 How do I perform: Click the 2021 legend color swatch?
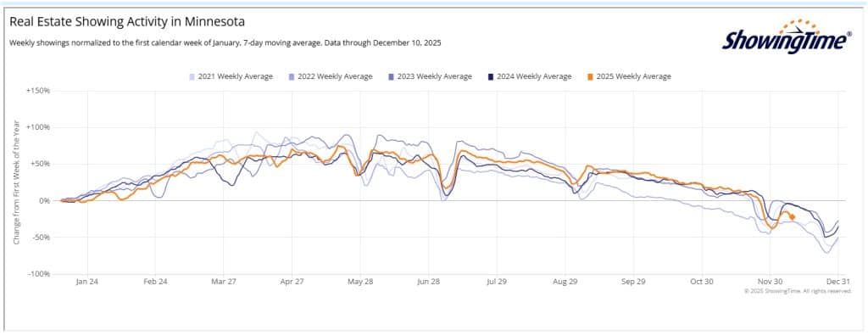[192, 77]
